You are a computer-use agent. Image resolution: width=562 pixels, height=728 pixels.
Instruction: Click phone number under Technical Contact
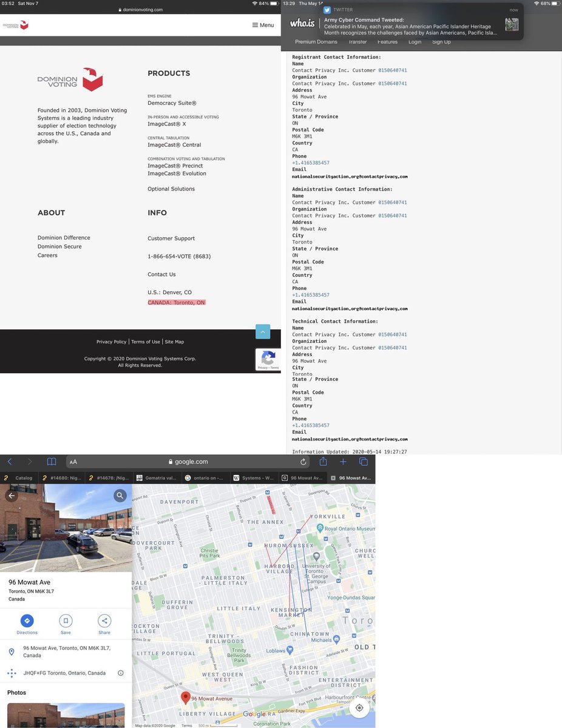(x=311, y=425)
